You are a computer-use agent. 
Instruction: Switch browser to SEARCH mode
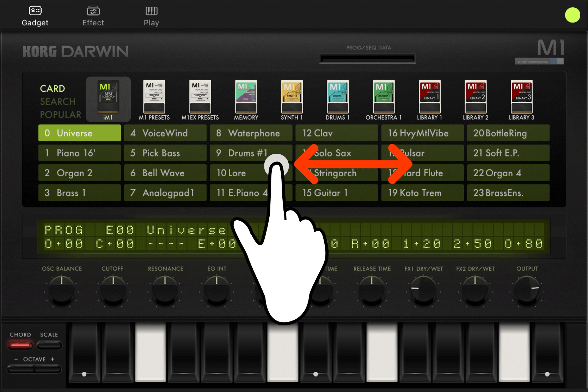coord(58,102)
